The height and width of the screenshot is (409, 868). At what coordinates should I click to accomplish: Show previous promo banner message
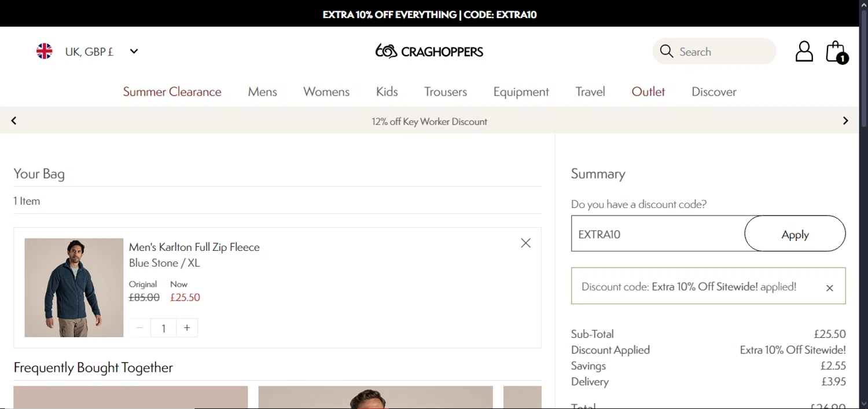pos(14,120)
